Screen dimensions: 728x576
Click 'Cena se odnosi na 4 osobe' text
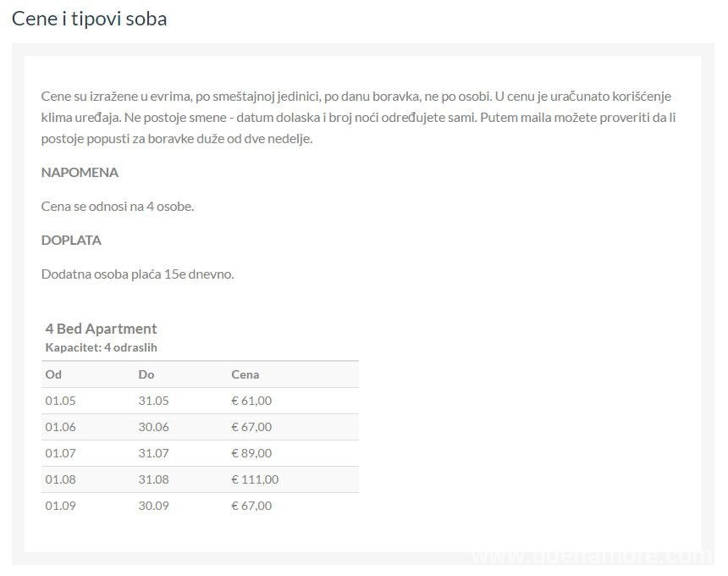pos(118,206)
